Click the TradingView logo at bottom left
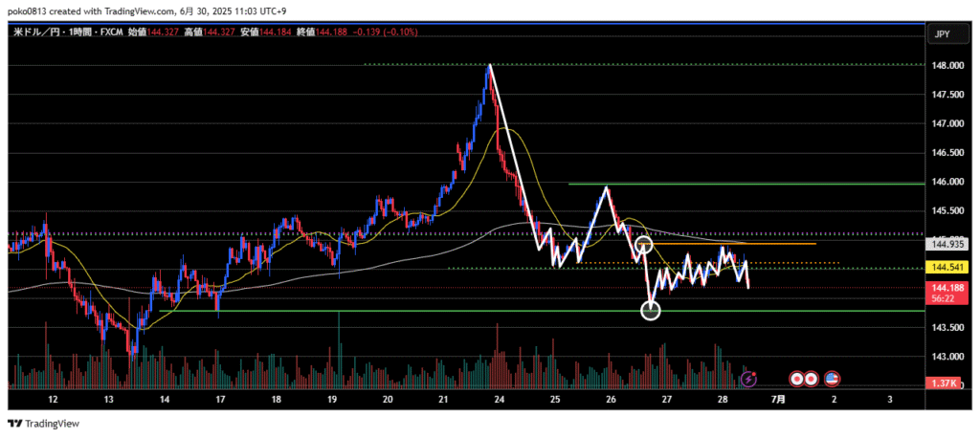This screenshot has height=437, width=980. point(44,424)
